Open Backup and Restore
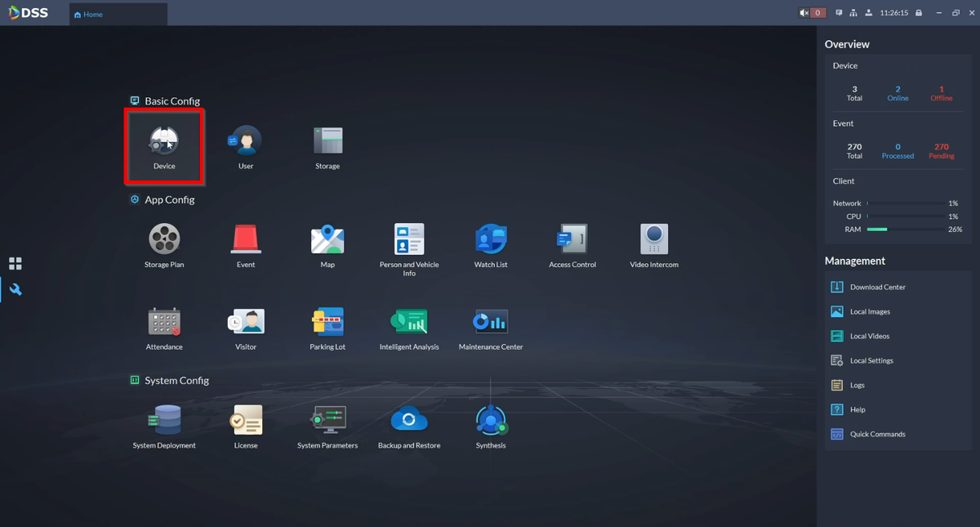The height and width of the screenshot is (527, 980). click(x=409, y=426)
